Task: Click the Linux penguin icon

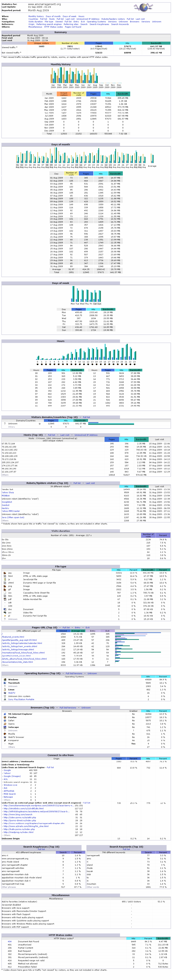Action: [5, 689]
